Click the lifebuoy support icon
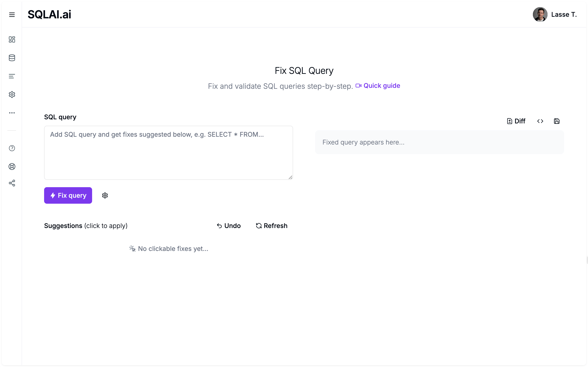This screenshot has height=367, width=588. pyautogui.click(x=12, y=167)
